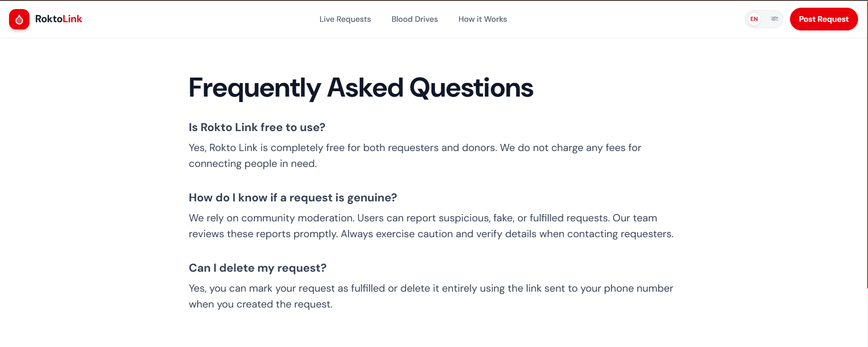The width and height of the screenshot is (868, 347).
Task: Click the text about marking request as fulfilled
Action: (431, 296)
